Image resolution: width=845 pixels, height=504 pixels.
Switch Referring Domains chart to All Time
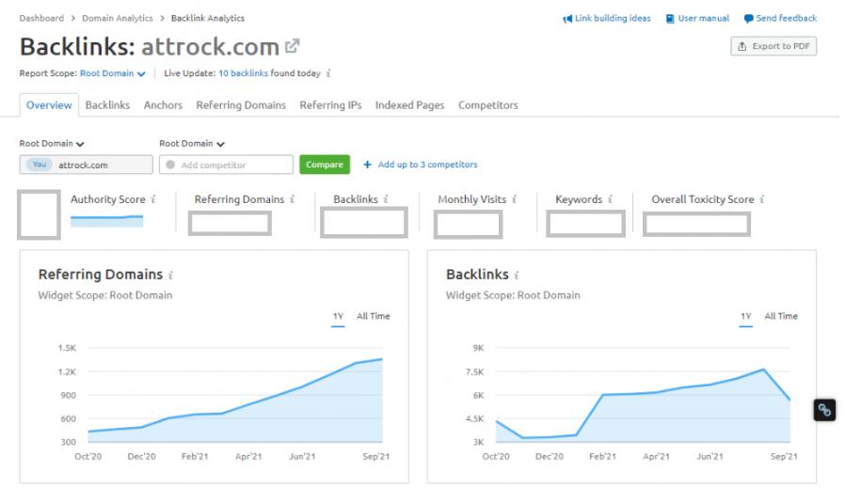(373, 316)
